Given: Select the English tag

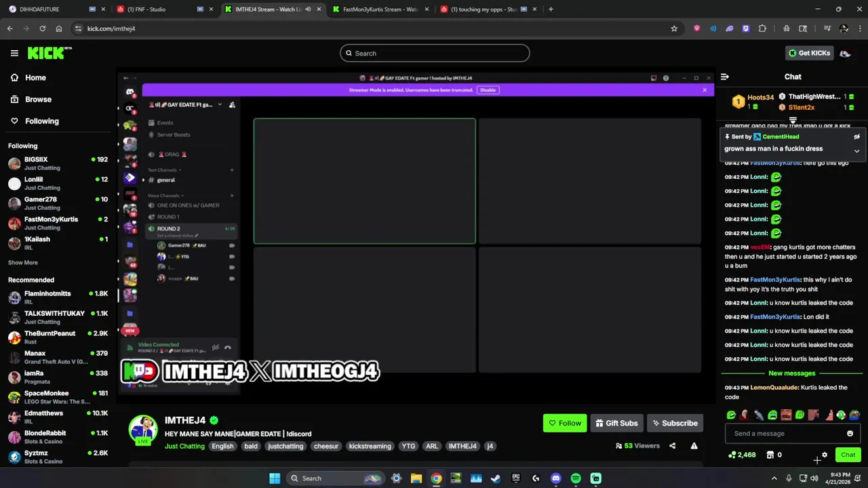Looking at the screenshot, I should click(222, 446).
